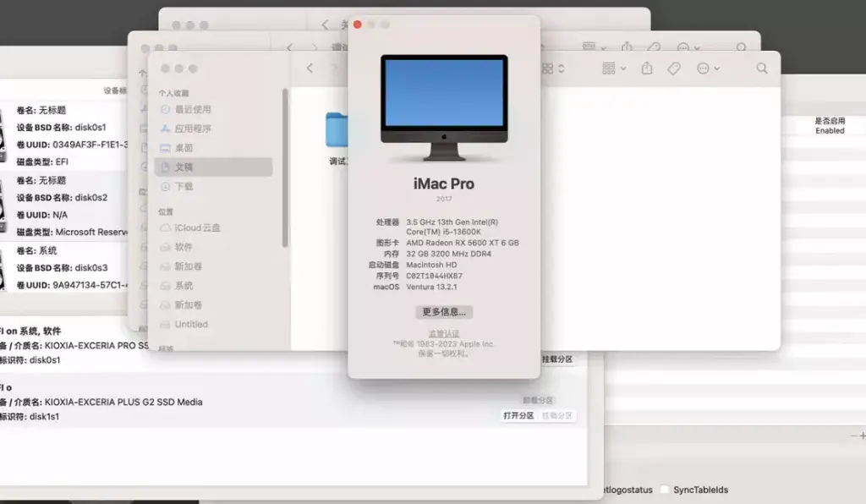The width and height of the screenshot is (866, 504).
Task: Go back in the front Finder window
Action: (x=310, y=68)
